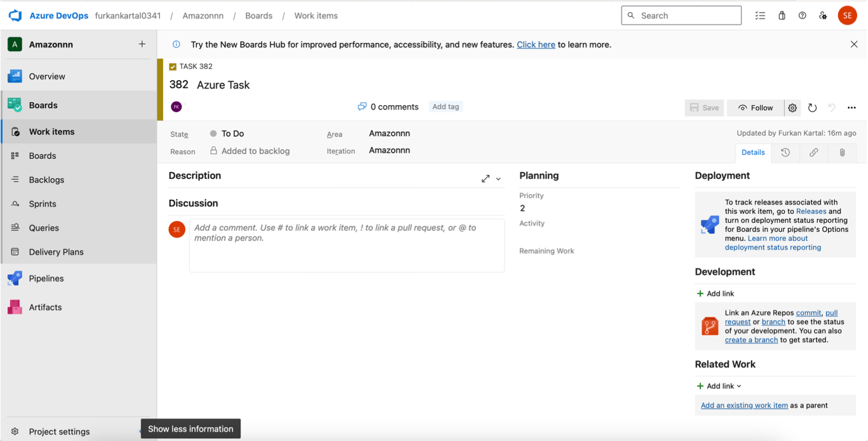Refresh the work item
Screen dimensions: 868x441
(812, 107)
